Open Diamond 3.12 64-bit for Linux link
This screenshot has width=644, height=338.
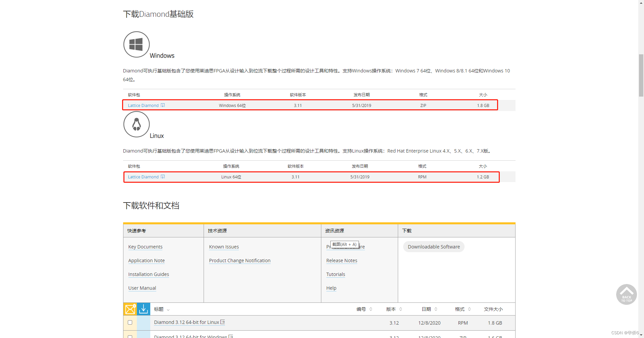pos(186,322)
